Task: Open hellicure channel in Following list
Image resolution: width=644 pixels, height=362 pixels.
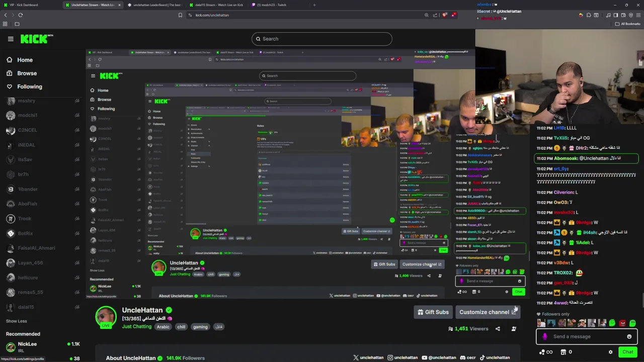Action: [x=42, y=278]
